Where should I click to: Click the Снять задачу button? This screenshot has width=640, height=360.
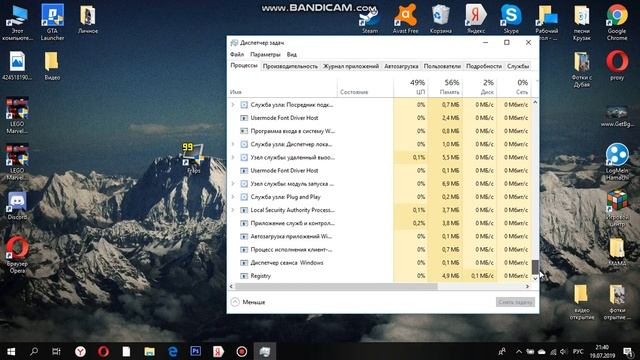[515, 302]
